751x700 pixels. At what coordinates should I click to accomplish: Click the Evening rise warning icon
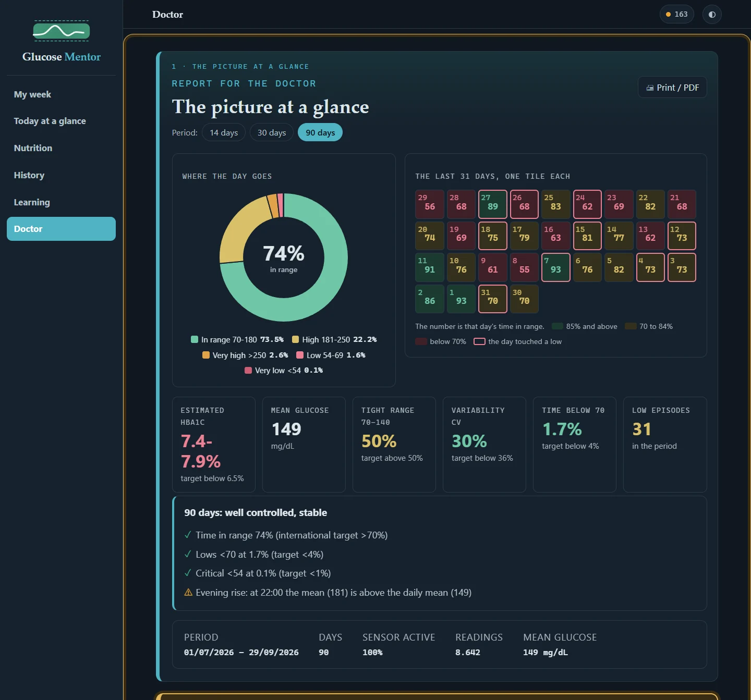188,593
